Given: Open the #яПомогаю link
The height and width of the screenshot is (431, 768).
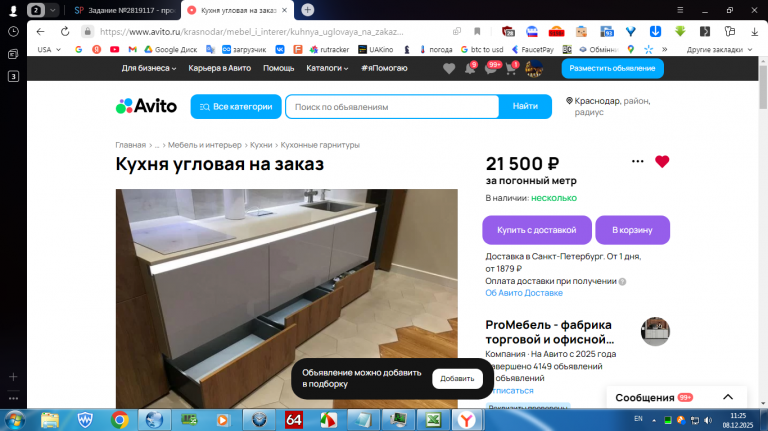Looking at the screenshot, I should pyautogui.click(x=384, y=68).
